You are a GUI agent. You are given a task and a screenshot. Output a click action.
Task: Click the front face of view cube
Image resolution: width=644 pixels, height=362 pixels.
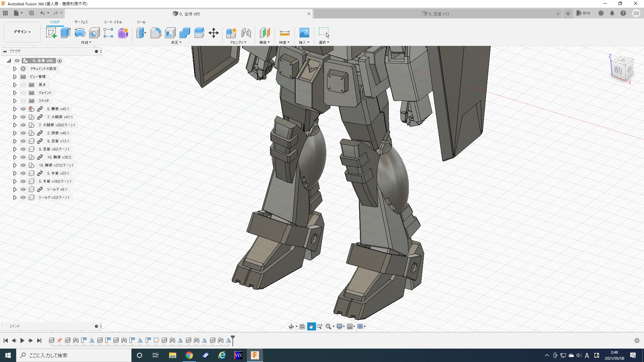point(618,70)
